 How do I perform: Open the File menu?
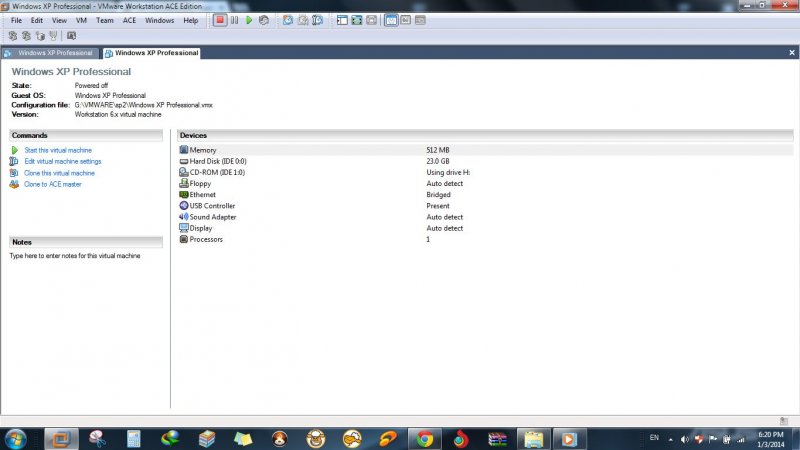(16, 20)
